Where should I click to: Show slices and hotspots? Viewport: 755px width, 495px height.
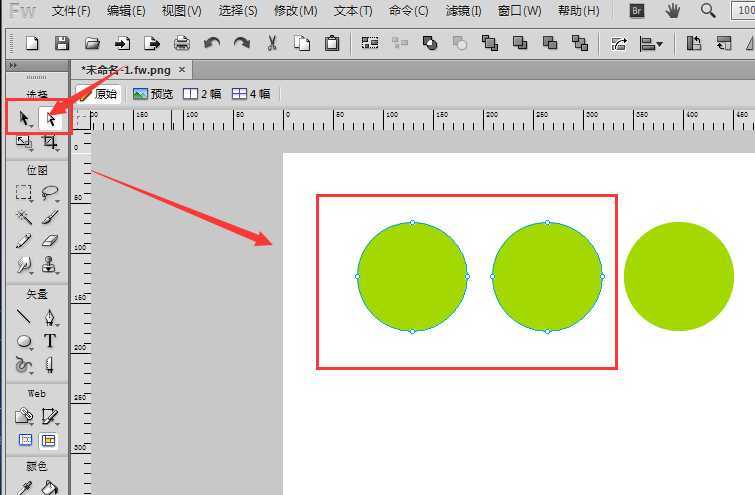click(x=49, y=441)
